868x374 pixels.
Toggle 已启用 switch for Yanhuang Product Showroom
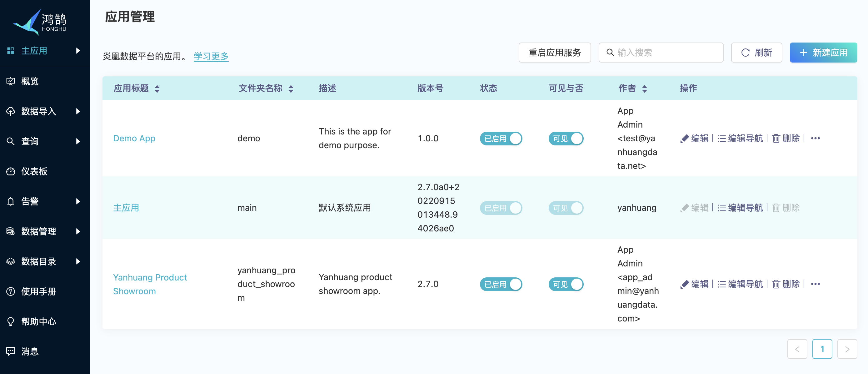coord(501,284)
